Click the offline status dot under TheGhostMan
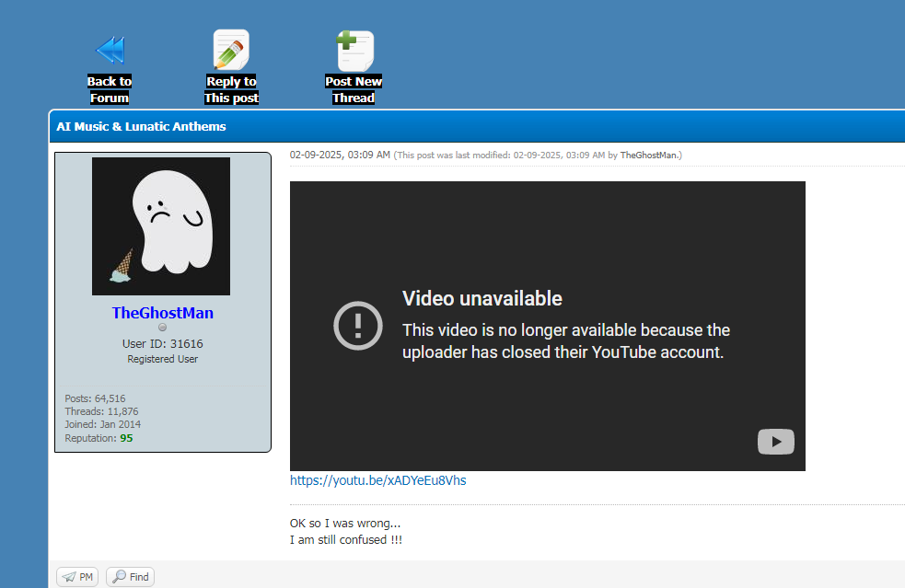This screenshot has height=588, width=905. pos(163,328)
